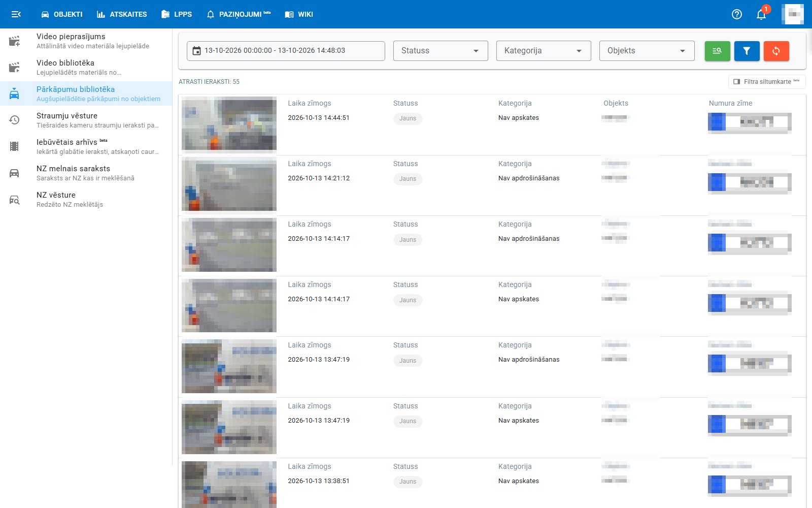Click the Video bibliotēka clapperboard icon
This screenshot has height=508, width=812.
pos(14,68)
